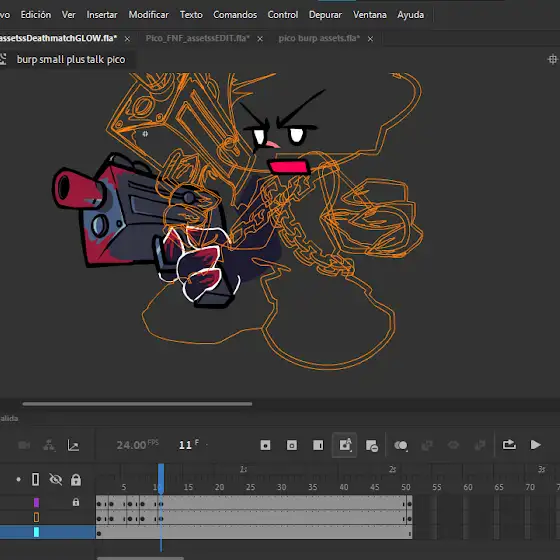
Task: Open the Comandos menu
Action: 235,15
